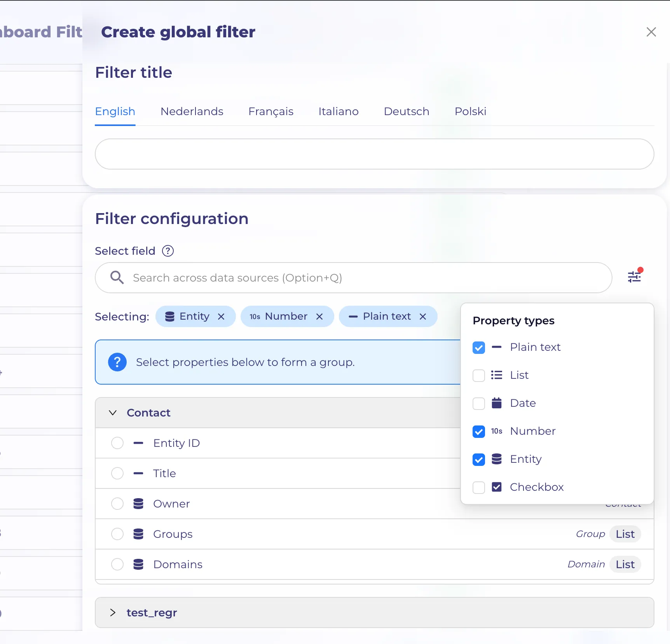Switch to the Polski language tab
670x644 pixels.
pyautogui.click(x=470, y=112)
